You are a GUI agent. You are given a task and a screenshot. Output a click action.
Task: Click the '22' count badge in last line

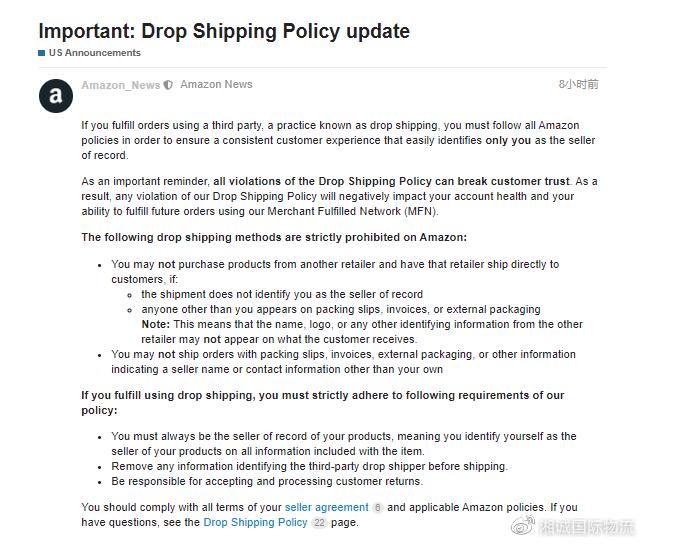[319, 523]
